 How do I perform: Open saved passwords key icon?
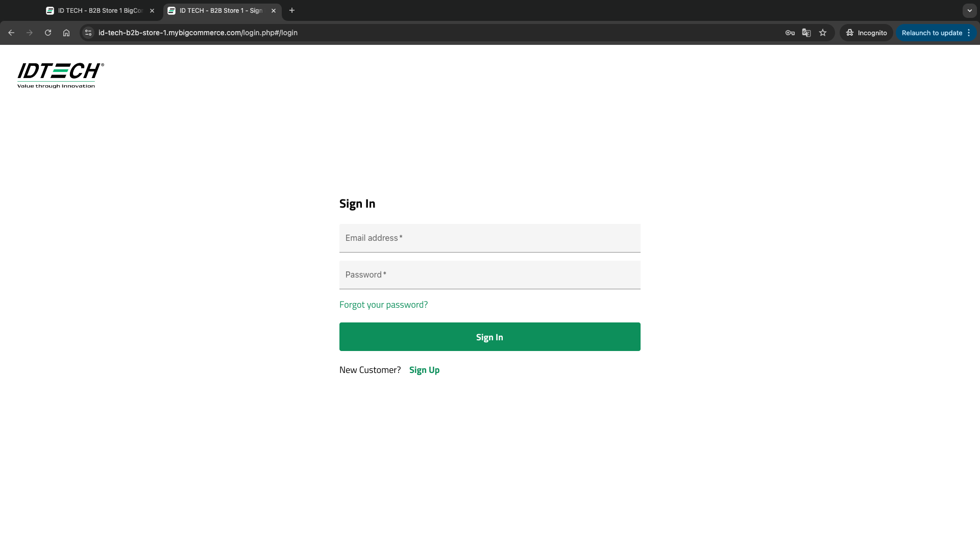(x=790, y=33)
